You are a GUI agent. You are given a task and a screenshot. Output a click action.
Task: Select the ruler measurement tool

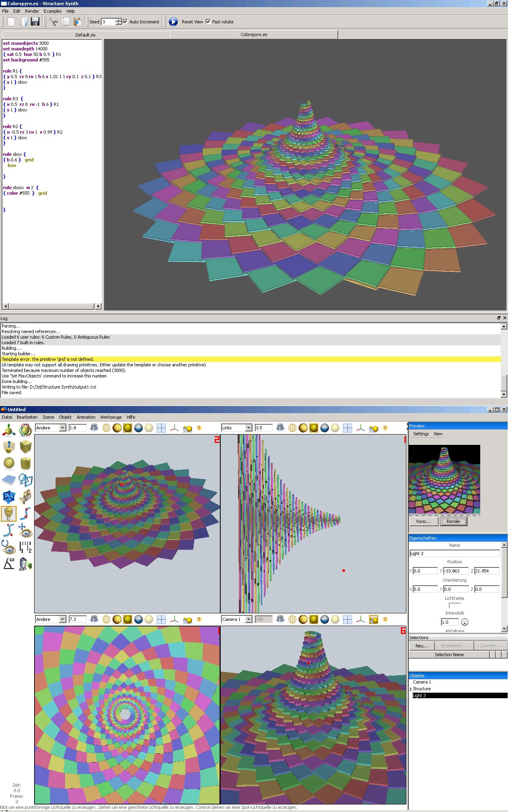pos(26,547)
